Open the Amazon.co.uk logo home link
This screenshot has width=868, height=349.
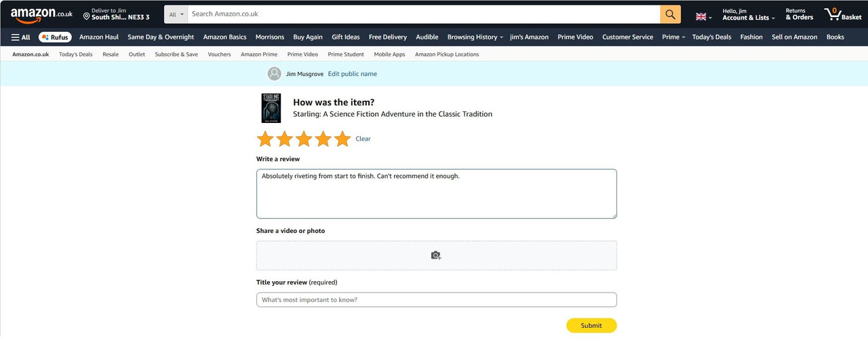coord(41,14)
